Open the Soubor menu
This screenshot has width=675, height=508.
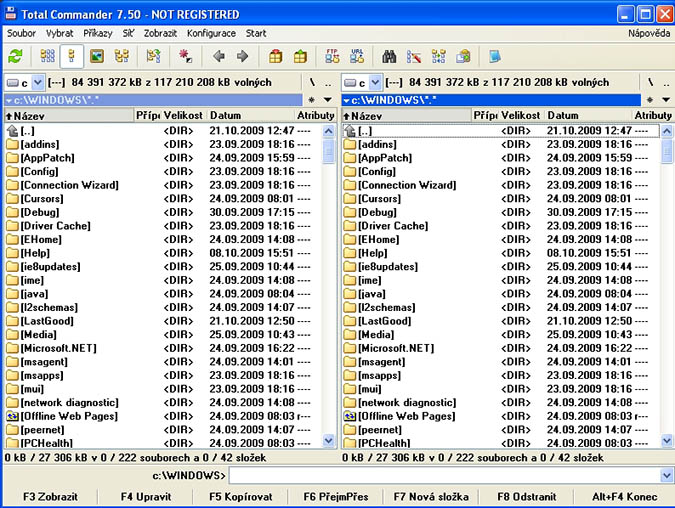coord(21,33)
